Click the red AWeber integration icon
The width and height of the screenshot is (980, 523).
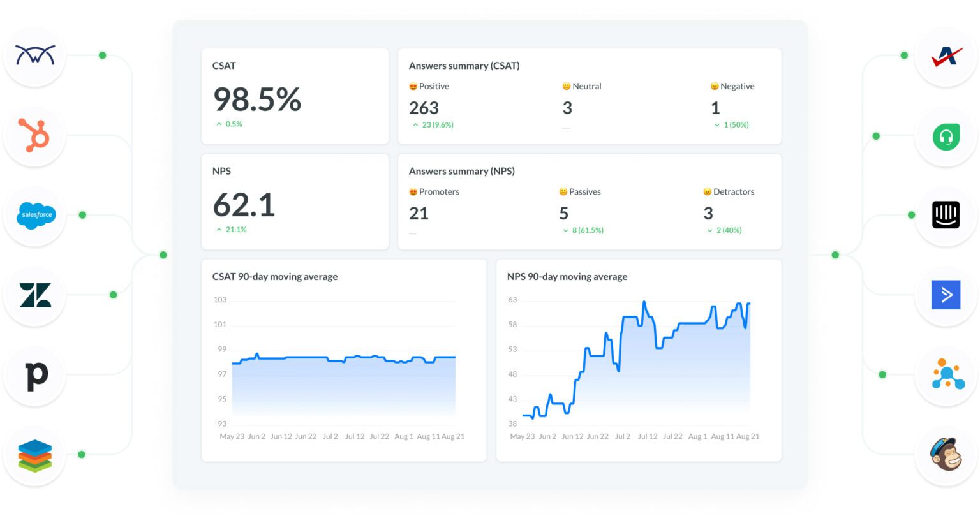[946, 56]
